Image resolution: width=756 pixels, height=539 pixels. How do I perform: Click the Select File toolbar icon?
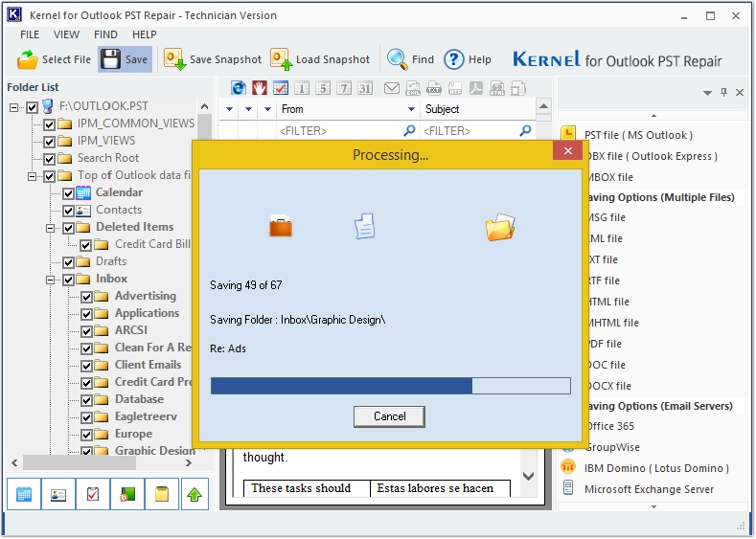(27, 59)
